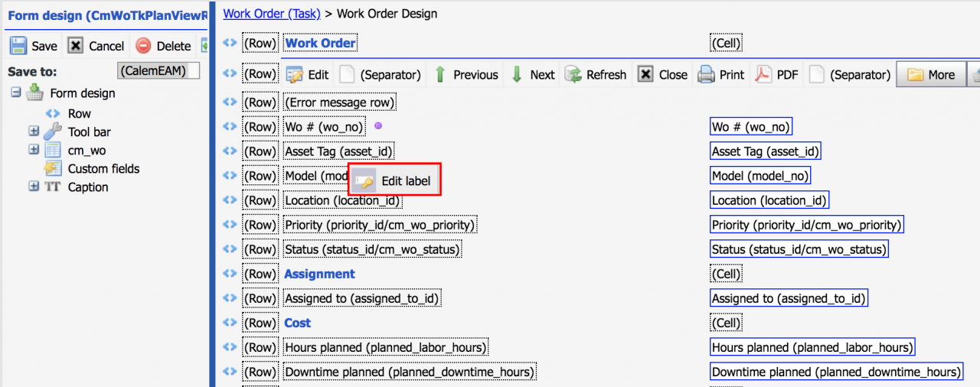The height and width of the screenshot is (387, 980).
Task: Click the Edit pencil icon in toolbar
Action: pyautogui.click(x=295, y=75)
